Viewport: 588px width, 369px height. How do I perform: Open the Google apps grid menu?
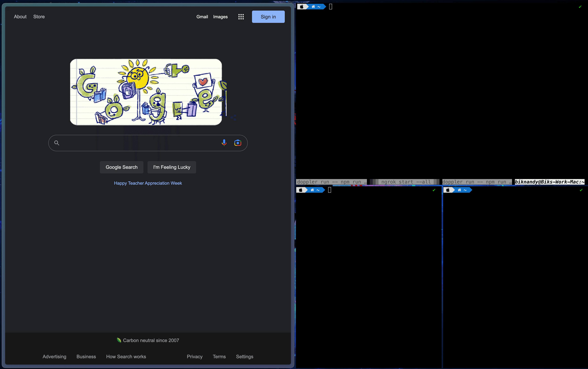[x=241, y=17]
